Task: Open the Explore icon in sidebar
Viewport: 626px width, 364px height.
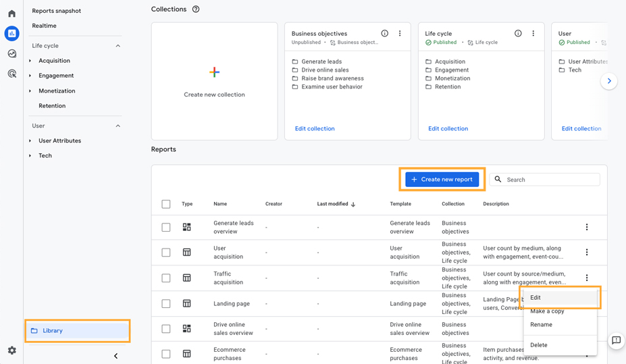Action: 12,53
